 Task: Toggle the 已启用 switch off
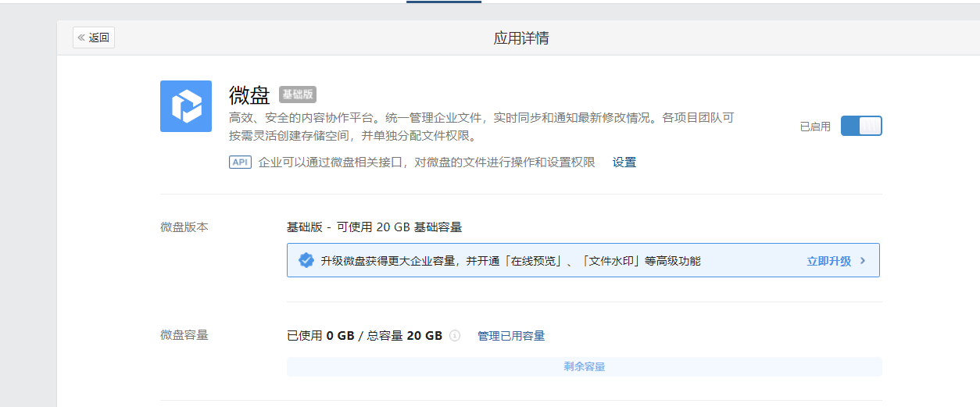click(860, 126)
